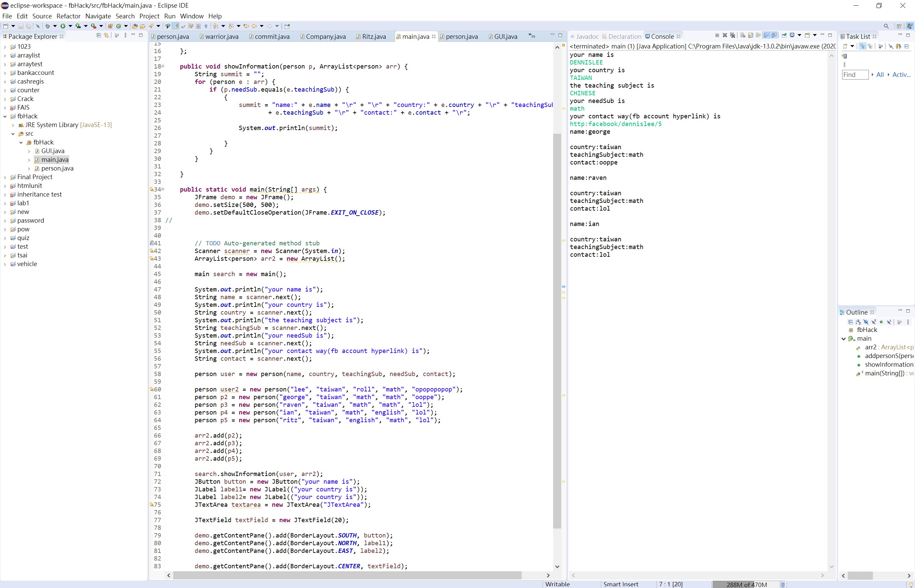Screen dimensions: 915x588
Task: Click the Debug bug icon
Action: [47, 26]
